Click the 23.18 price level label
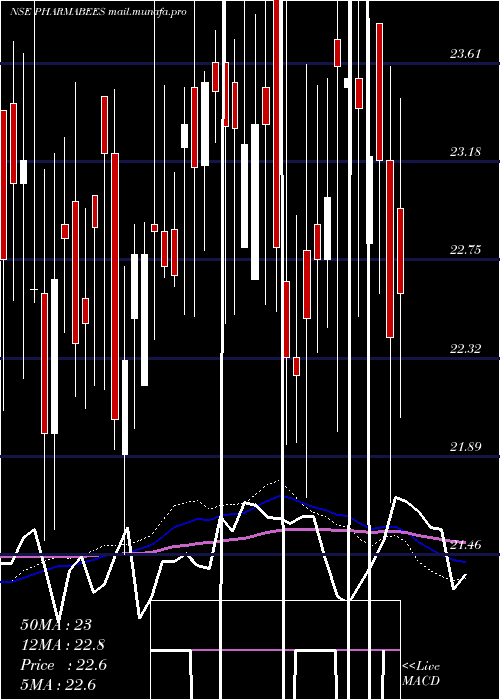 (465, 152)
